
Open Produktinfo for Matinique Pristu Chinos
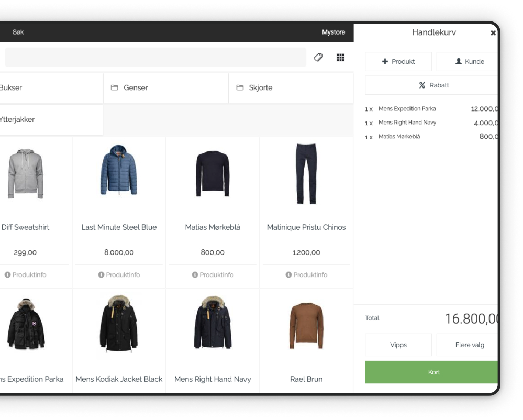[306, 275]
